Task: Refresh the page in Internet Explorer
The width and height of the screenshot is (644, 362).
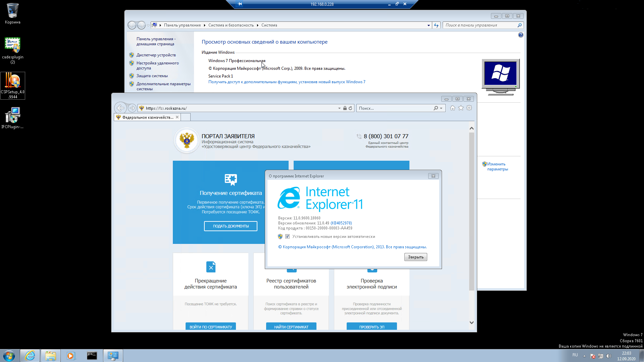Action: click(350, 108)
